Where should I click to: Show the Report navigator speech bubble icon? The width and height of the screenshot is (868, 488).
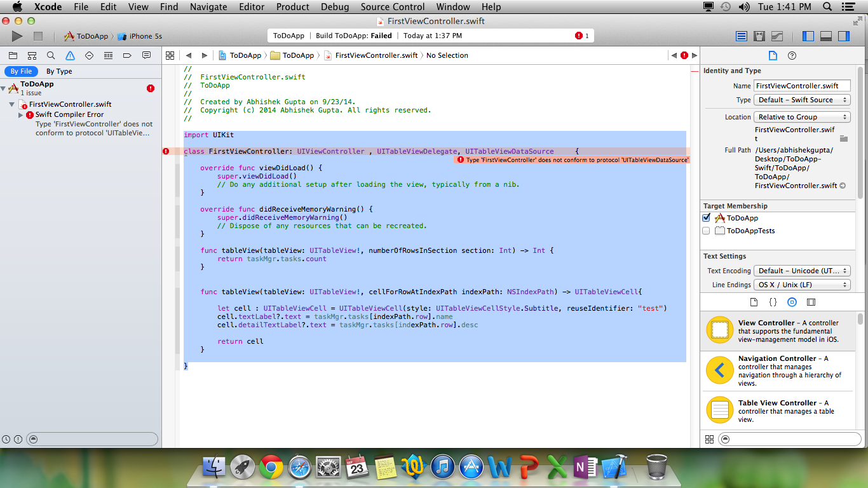pos(146,55)
